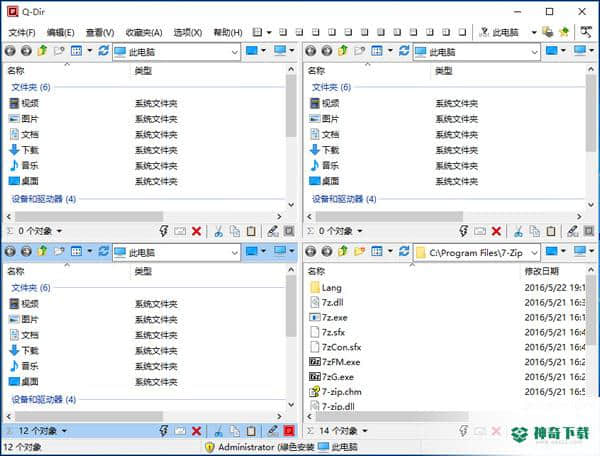Click the copy icon in the top-left pane
The width and height of the screenshot is (600, 456).
pyautogui.click(x=235, y=231)
